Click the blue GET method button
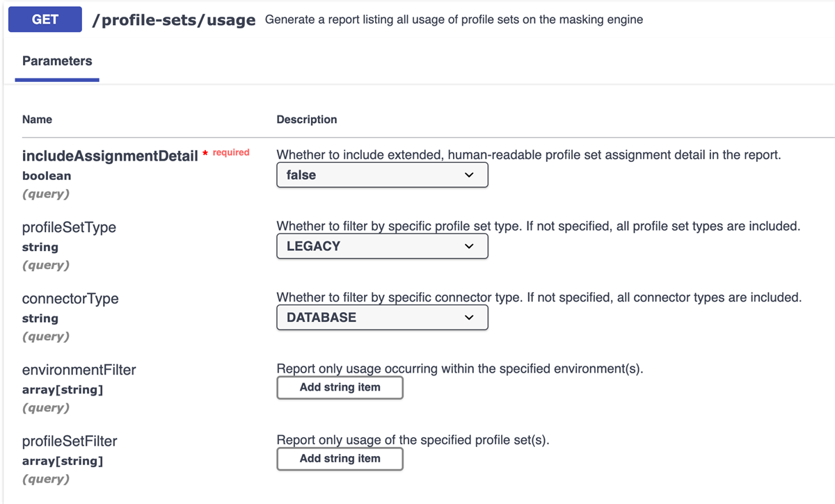Viewport: 835px width, 504px height. pyautogui.click(x=45, y=19)
